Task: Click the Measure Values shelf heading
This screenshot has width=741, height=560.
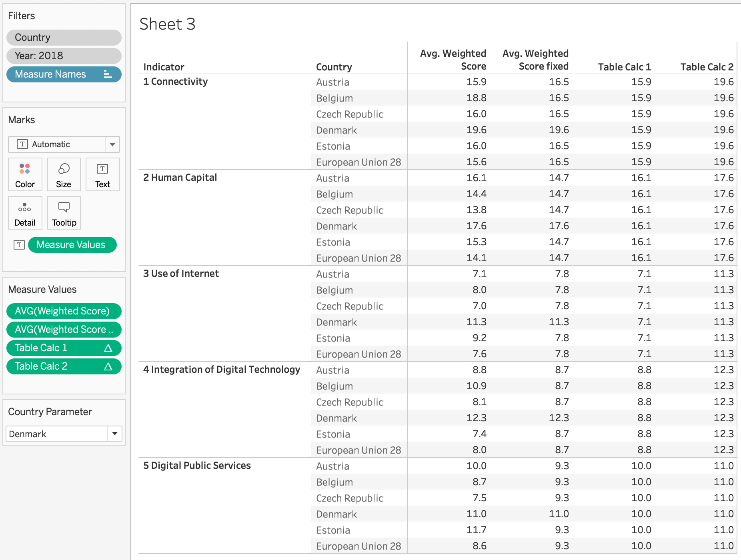Action: point(42,290)
